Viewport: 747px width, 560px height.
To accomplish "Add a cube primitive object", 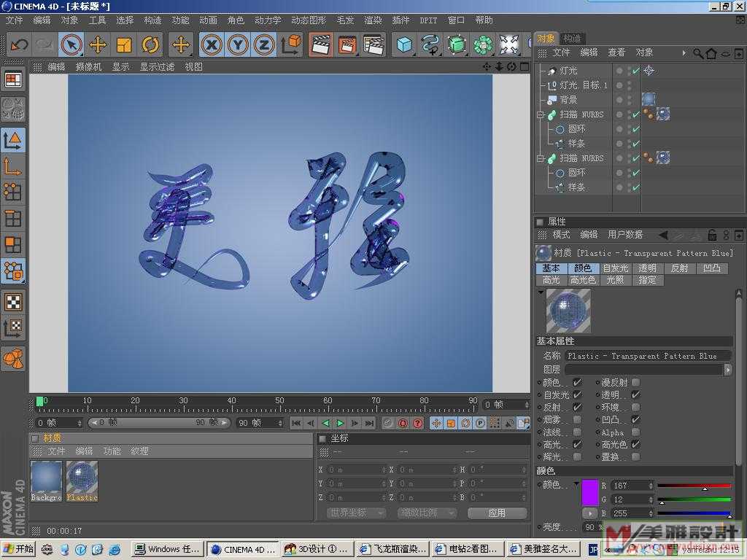I will 404,45.
